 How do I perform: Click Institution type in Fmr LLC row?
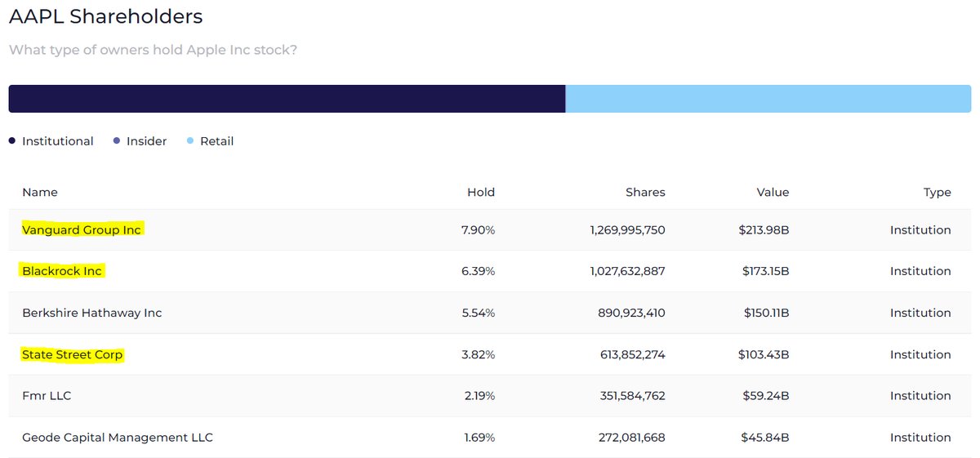coord(920,396)
